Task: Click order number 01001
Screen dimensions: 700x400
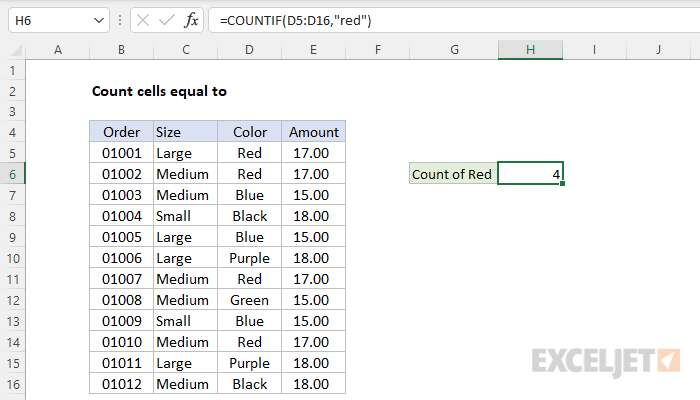Action: (x=121, y=153)
